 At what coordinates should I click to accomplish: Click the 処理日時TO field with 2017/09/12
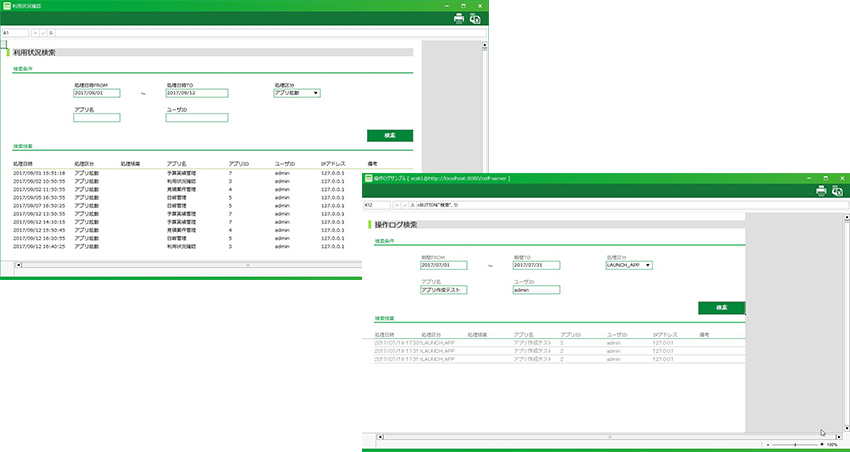(197, 93)
